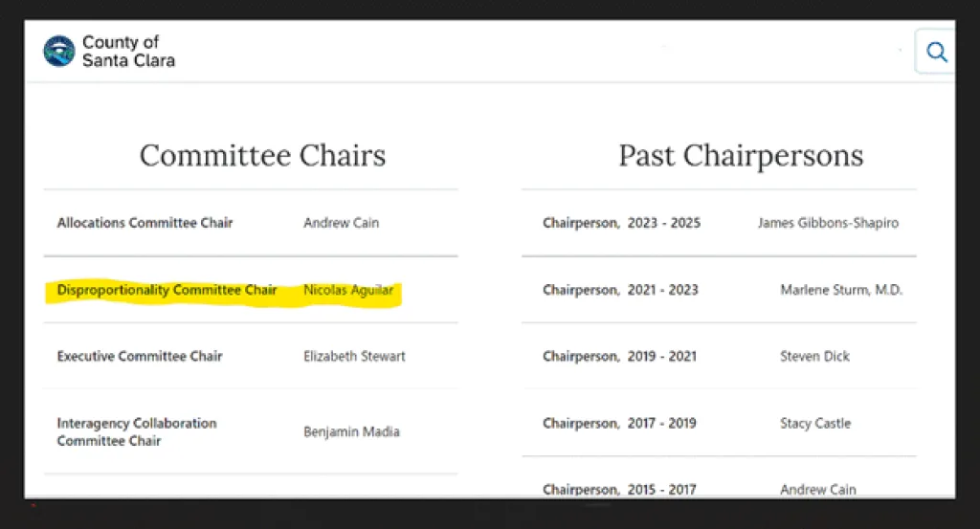980x529 pixels.
Task: Click Andrew Cain under Committee Chairs
Action: (341, 223)
